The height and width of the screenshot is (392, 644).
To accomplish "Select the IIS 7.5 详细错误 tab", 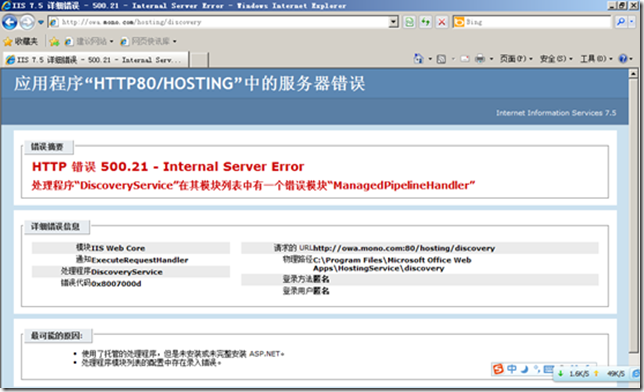I will [x=96, y=60].
